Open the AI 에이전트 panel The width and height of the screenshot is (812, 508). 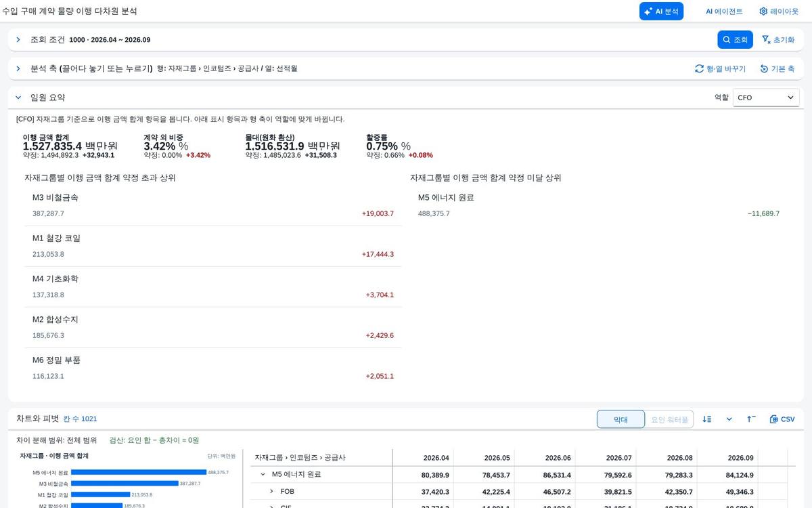724,12
